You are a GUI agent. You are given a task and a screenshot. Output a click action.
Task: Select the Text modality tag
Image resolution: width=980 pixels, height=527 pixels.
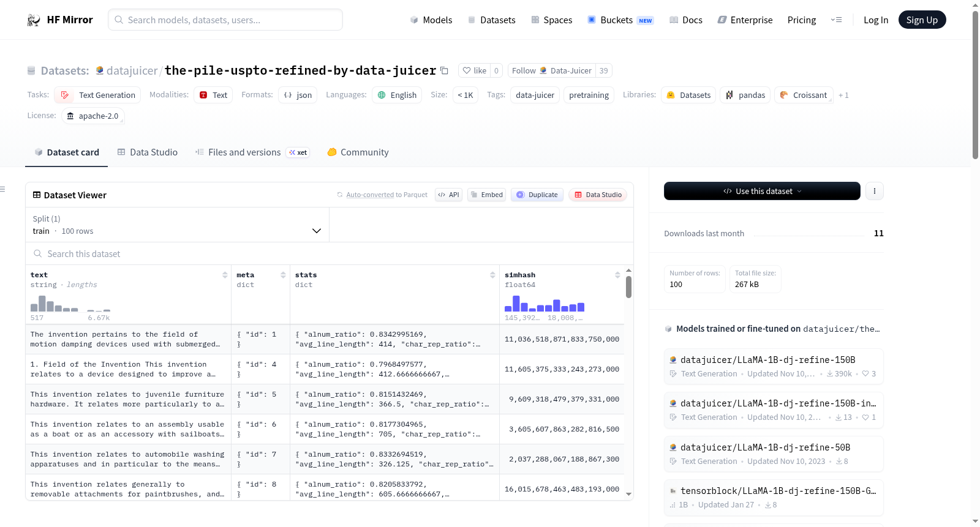click(213, 95)
